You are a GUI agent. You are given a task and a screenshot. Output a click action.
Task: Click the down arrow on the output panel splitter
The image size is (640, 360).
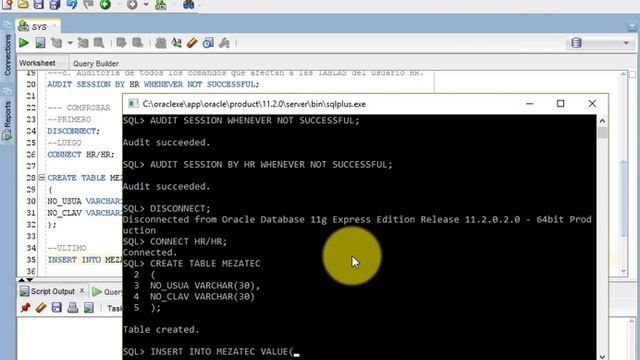pos(29,280)
